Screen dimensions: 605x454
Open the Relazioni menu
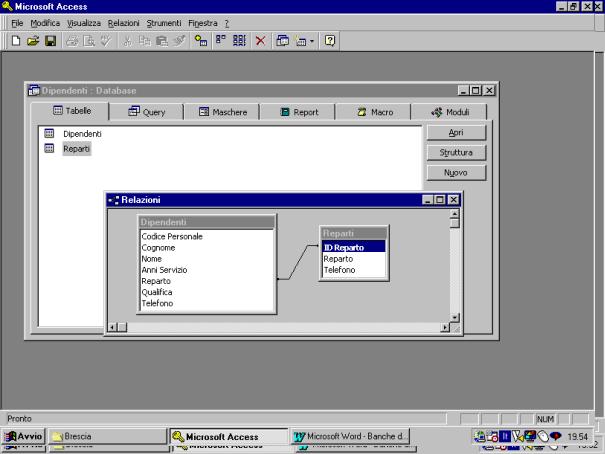coord(123,23)
